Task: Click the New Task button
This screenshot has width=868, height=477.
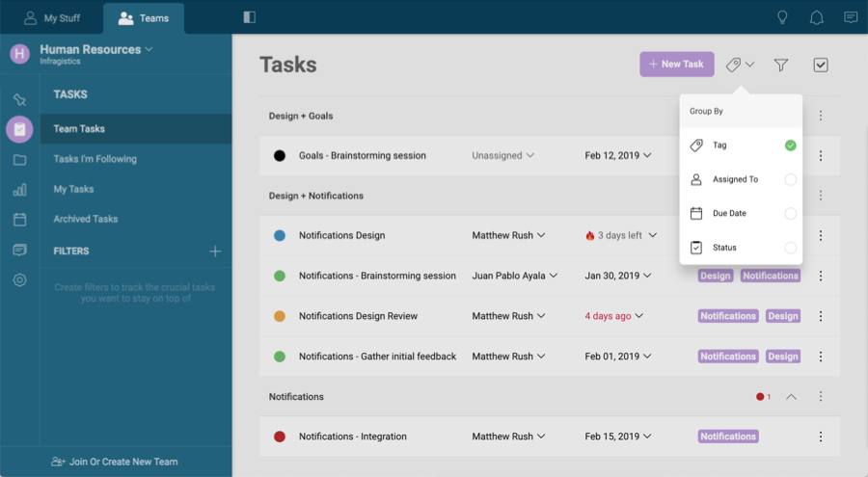Action: pos(676,65)
